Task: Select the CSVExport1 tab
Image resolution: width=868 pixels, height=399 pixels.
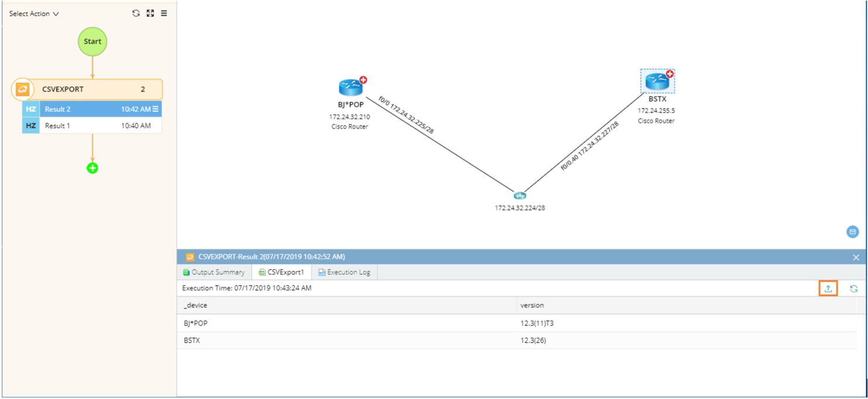Action: [282, 272]
